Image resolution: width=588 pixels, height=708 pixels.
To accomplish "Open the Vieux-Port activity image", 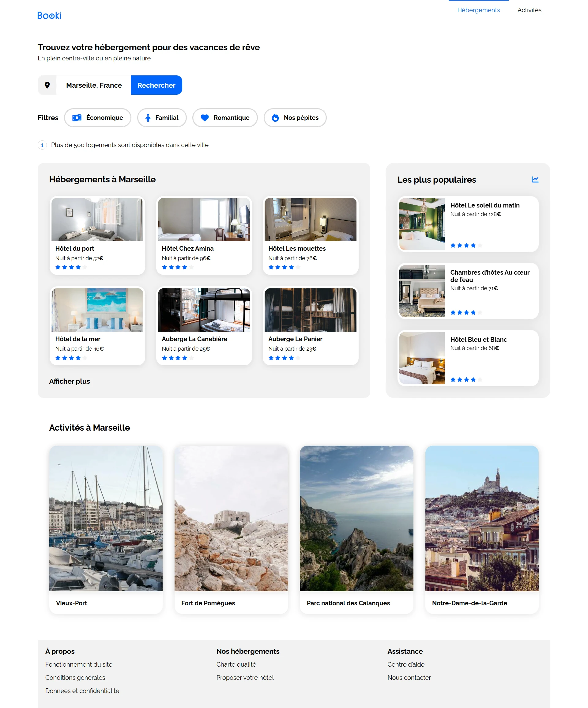I will coord(106,518).
